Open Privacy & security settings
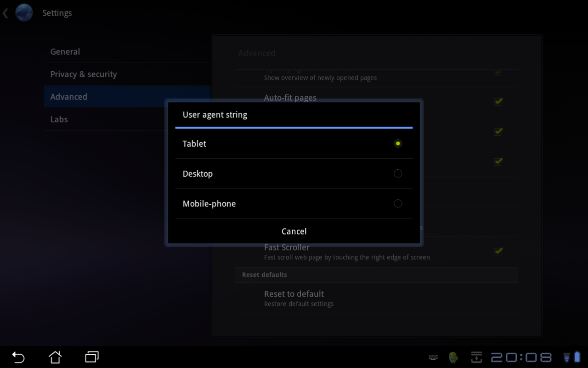The width and height of the screenshot is (588, 368). tap(84, 74)
